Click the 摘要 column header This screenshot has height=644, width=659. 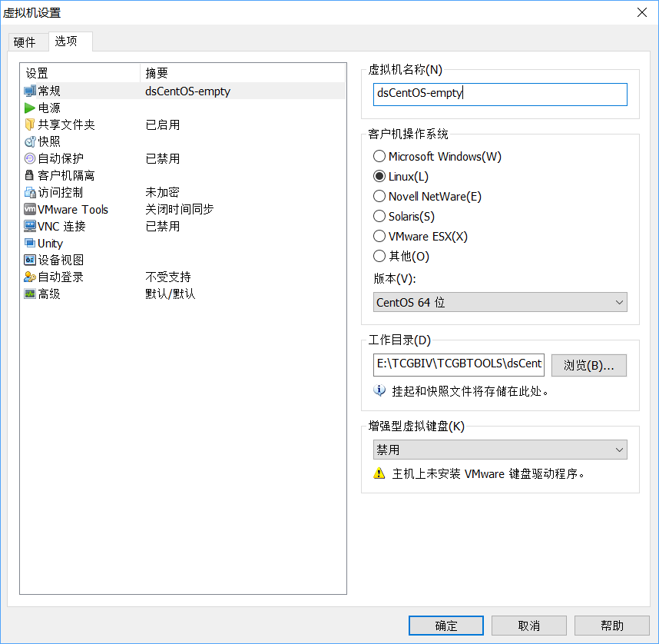[x=243, y=73]
